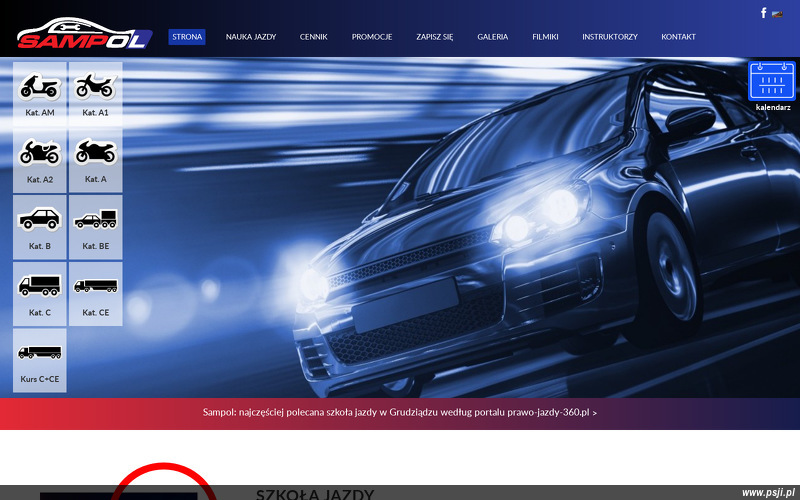Choose the Kat. B car category

40,227
